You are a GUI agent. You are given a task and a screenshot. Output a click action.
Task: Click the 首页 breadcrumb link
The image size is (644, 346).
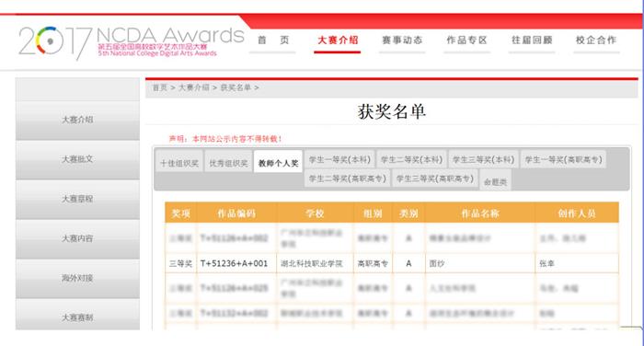(x=160, y=87)
